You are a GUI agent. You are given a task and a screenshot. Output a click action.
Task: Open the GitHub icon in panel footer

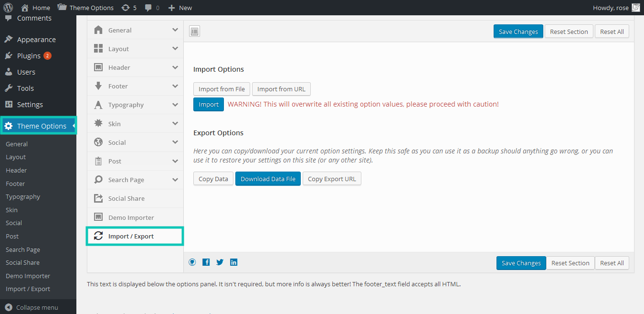[x=192, y=262]
